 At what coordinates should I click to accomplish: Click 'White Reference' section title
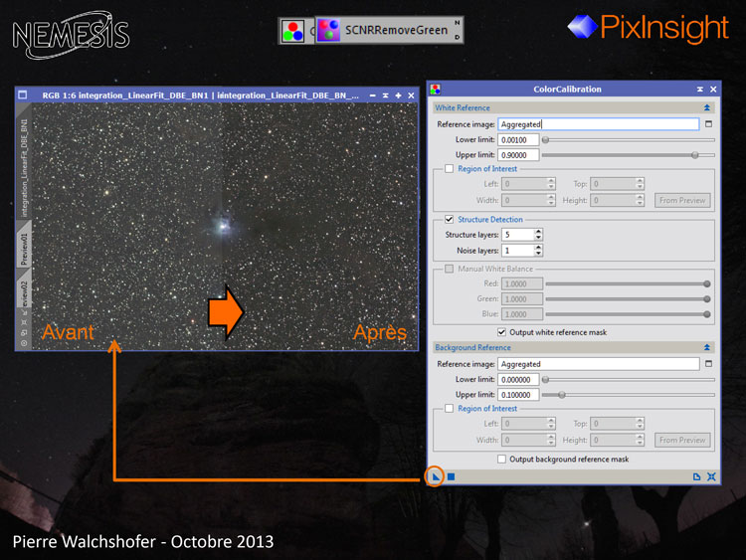coord(463,108)
